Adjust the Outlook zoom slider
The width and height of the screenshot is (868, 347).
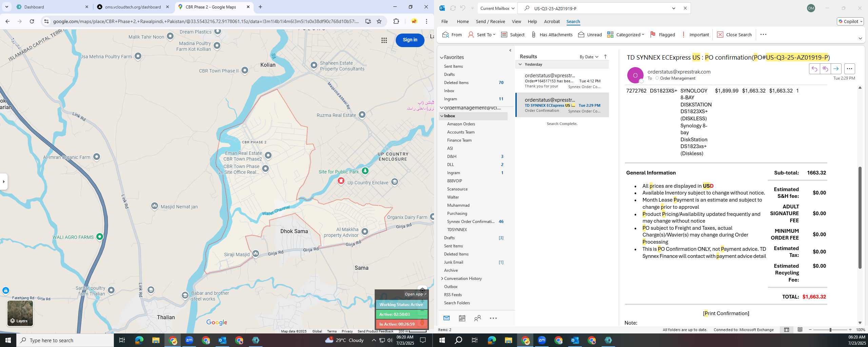pyautogui.click(x=830, y=330)
